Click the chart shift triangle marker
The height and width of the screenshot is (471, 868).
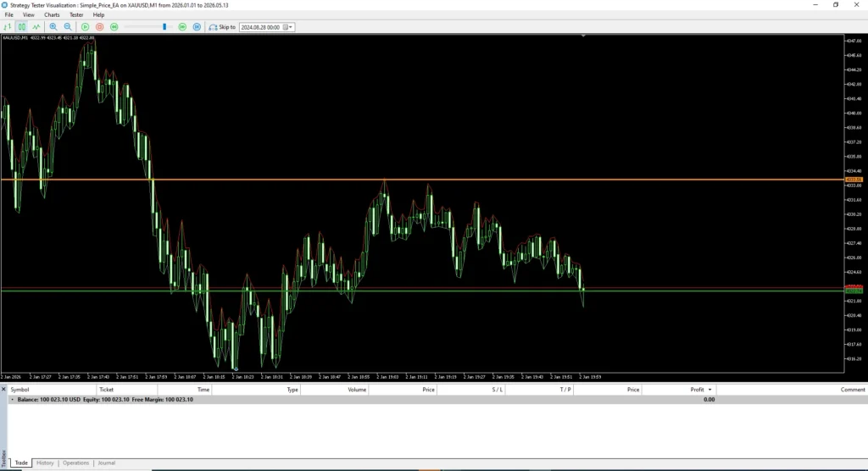pos(583,36)
